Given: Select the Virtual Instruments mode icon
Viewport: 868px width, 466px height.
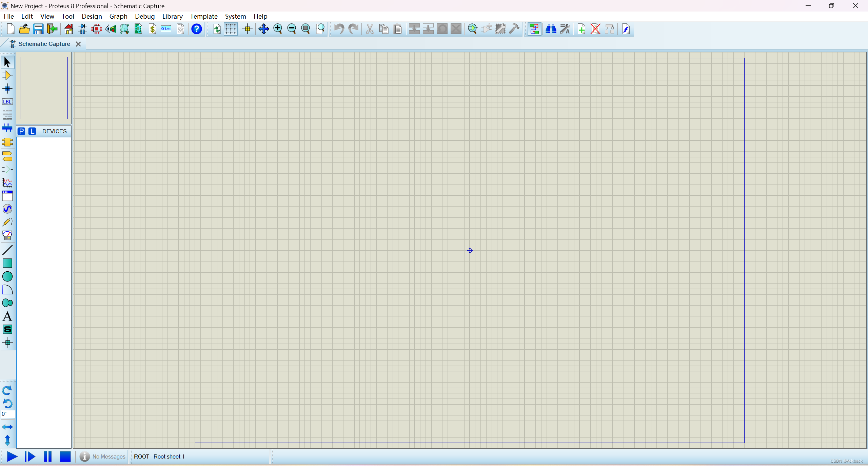Looking at the screenshot, I should pyautogui.click(x=7, y=235).
